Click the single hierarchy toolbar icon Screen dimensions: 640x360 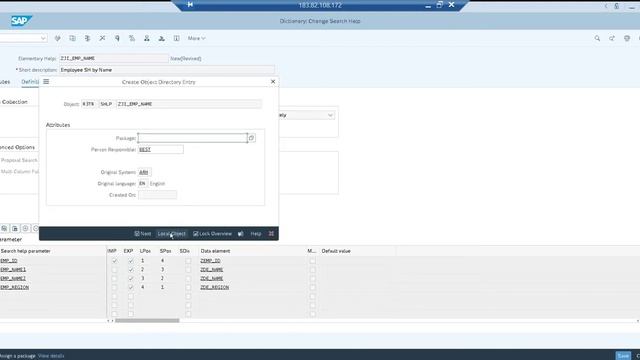147,38
